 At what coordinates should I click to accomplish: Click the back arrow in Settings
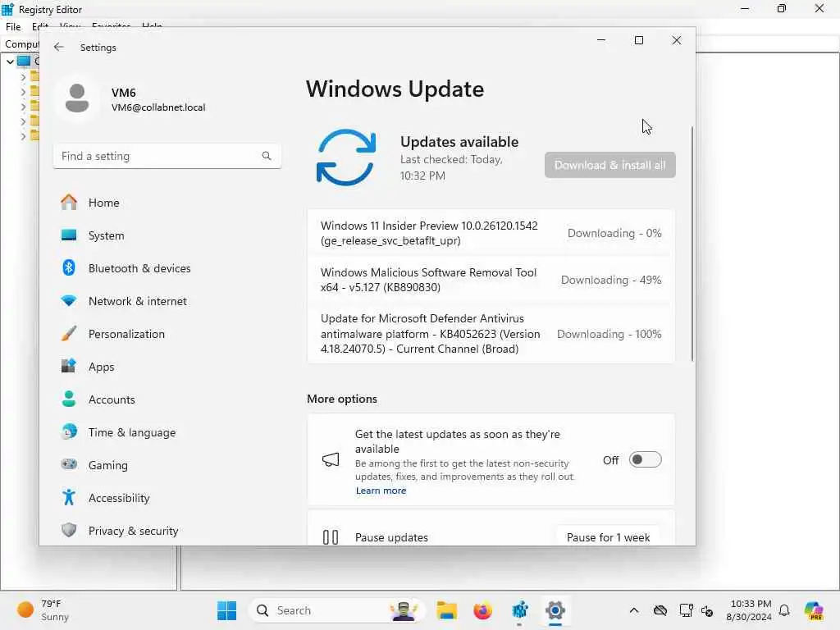(x=58, y=47)
